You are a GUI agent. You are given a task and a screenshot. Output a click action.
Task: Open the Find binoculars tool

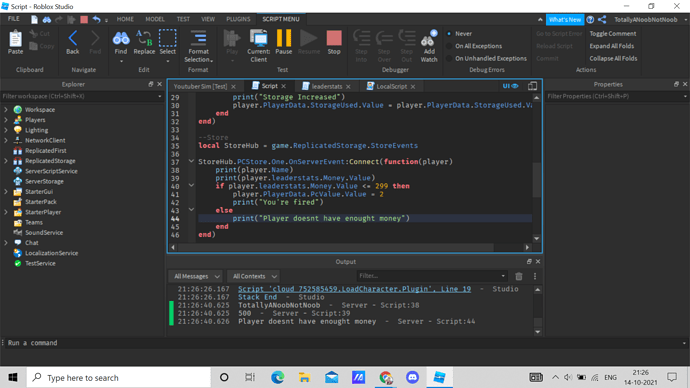point(121,43)
